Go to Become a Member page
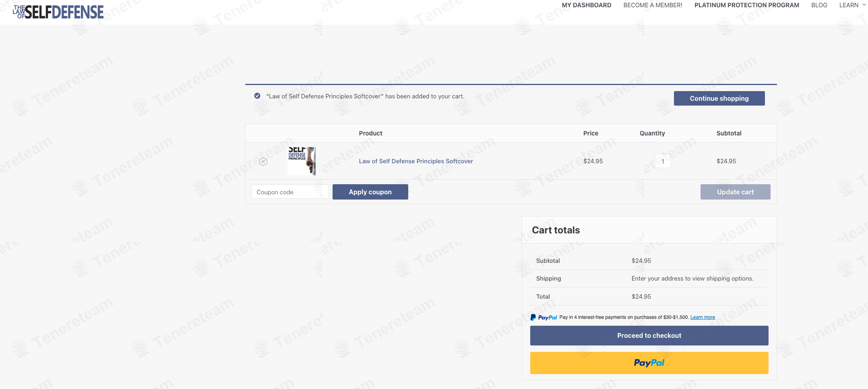Image resolution: width=868 pixels, height=389 pixels. click(x=653, y=5)
